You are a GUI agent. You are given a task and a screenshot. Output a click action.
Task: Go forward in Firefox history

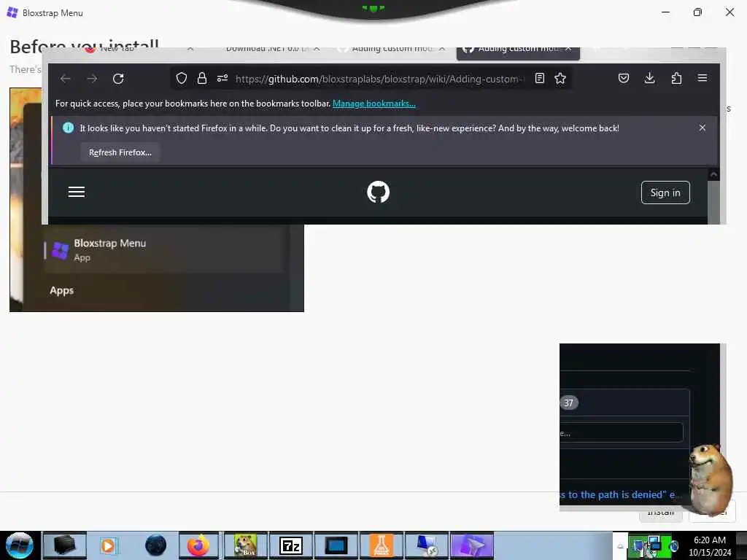[92, 79]
